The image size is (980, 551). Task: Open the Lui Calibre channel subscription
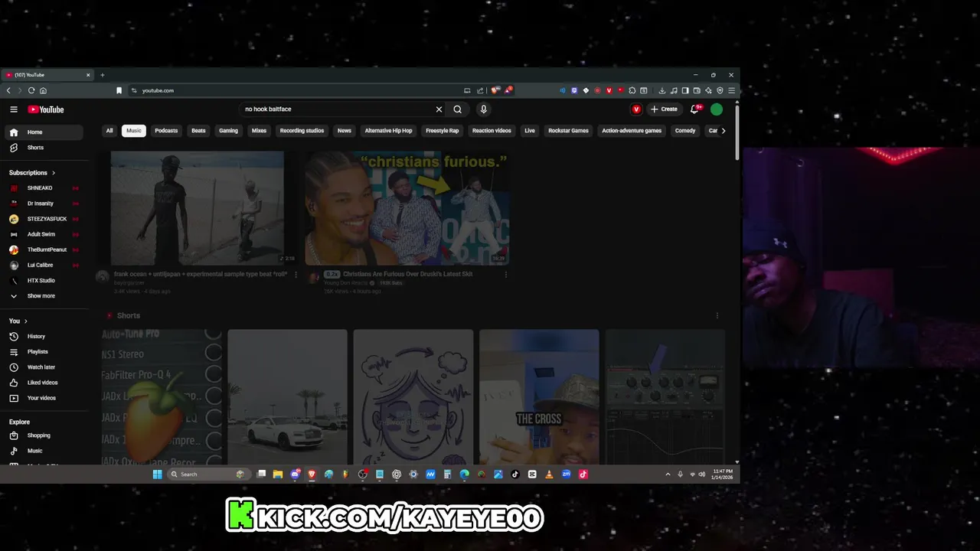[42, 265]
